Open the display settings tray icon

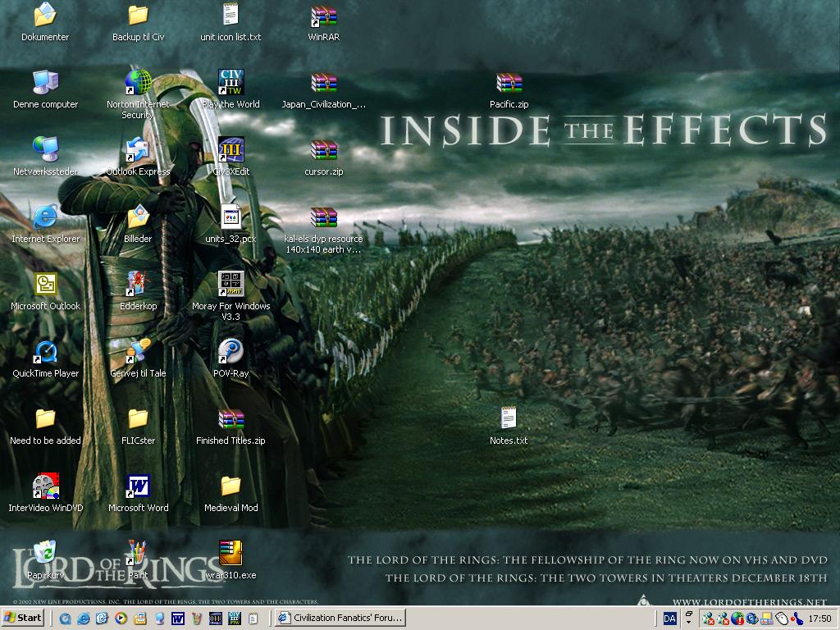767,619
